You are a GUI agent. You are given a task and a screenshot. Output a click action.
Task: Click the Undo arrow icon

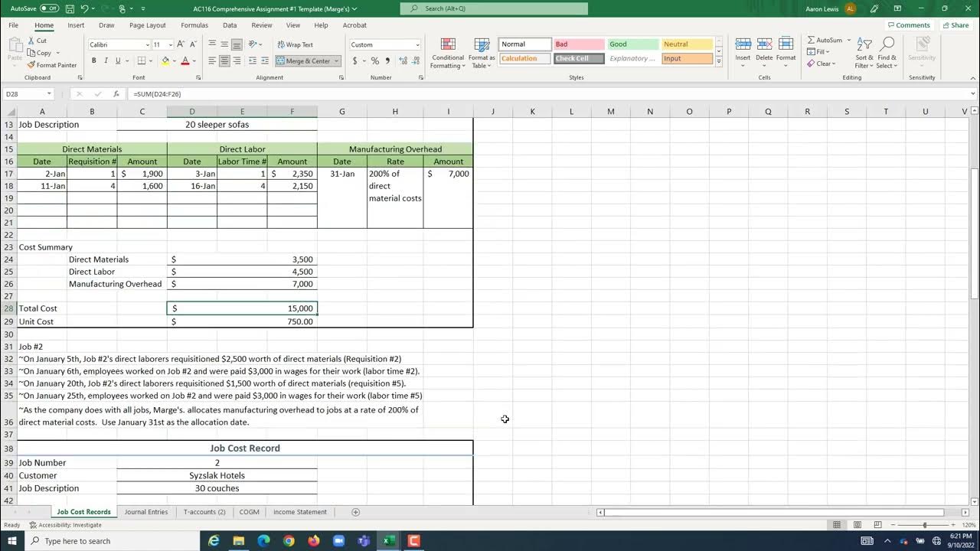click(84, 8)
